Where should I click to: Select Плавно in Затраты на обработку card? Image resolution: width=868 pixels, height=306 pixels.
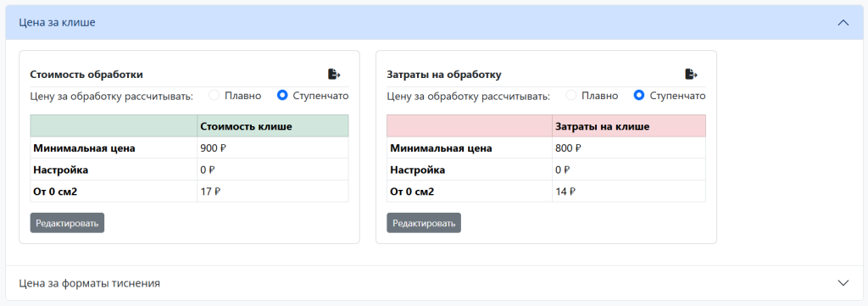pos(570,95)
